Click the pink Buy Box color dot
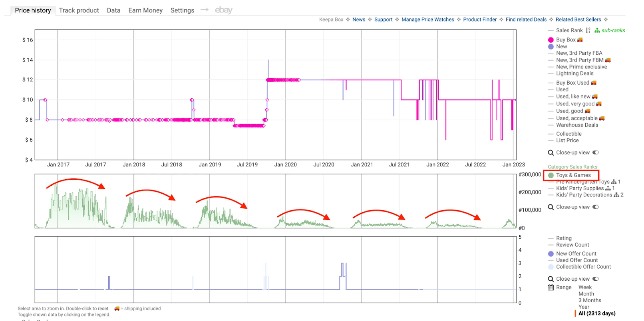 pos(551,40)
